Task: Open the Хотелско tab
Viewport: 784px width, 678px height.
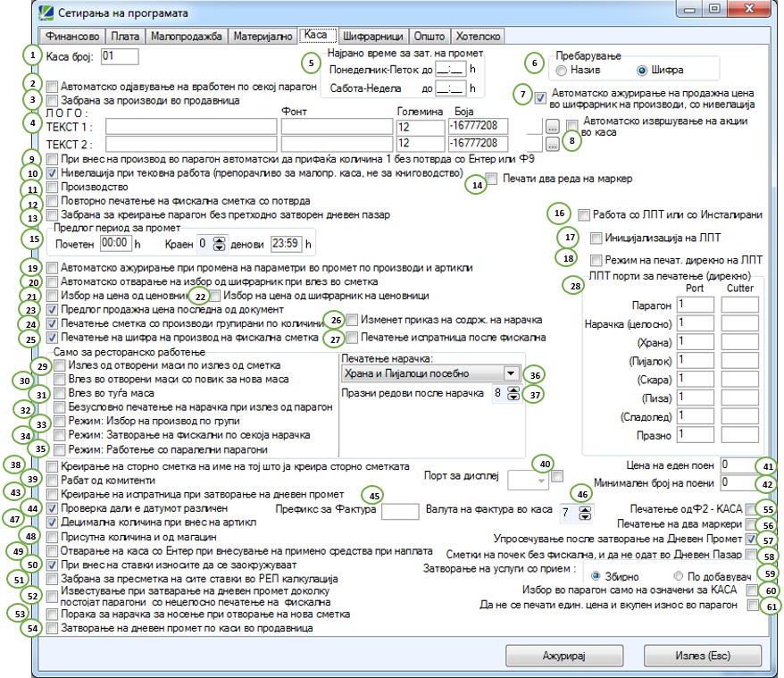Action: 478,36
